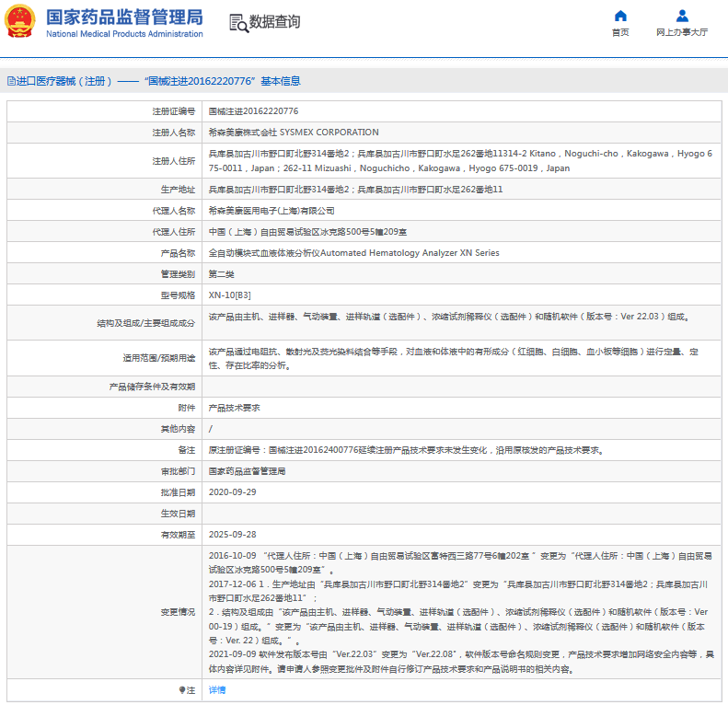The height and width of the screenshot is (705, 728).
Task: Click the national emblem logo
Action: click(19, 21)
